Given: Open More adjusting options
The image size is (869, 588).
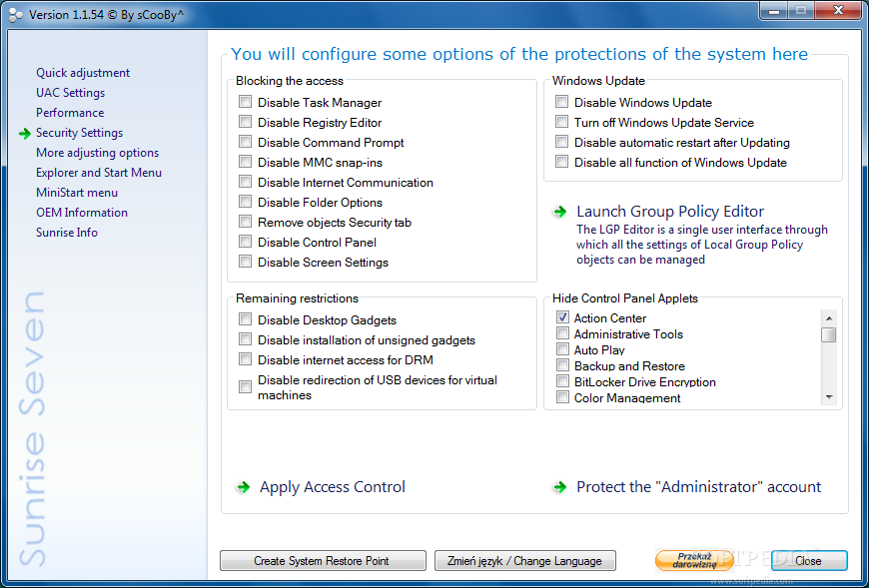Looking at the screenshot, I should [x=97, y=153].
